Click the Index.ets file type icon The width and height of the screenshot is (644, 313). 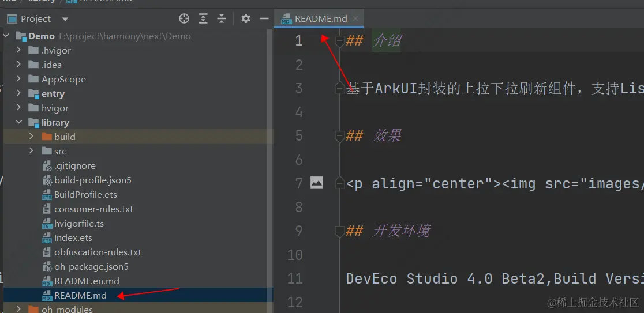click(47, 238)
